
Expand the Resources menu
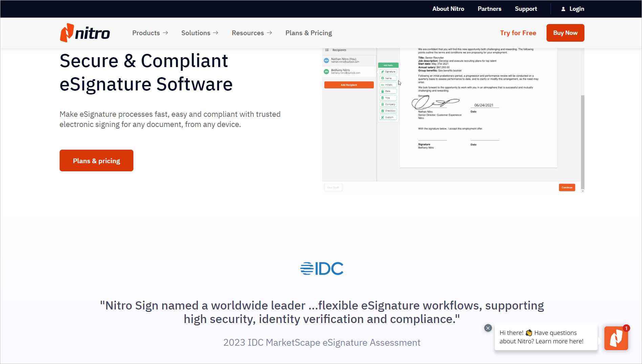pyautogui.click(x=252, y=33)
